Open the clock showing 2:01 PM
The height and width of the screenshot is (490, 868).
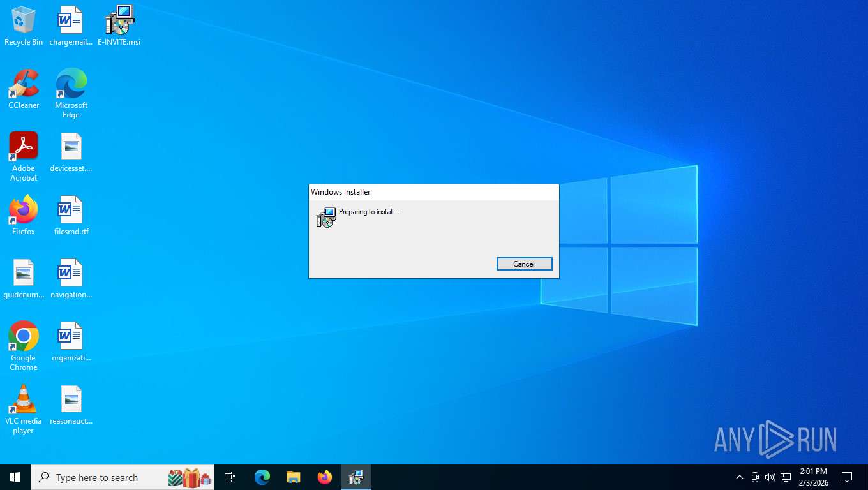coord(813,477)
